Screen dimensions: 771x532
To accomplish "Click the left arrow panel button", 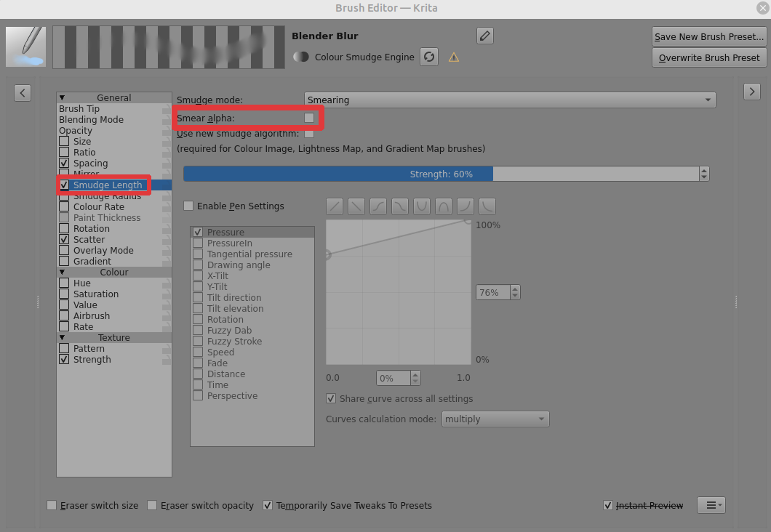I will (x=23, y=93).
